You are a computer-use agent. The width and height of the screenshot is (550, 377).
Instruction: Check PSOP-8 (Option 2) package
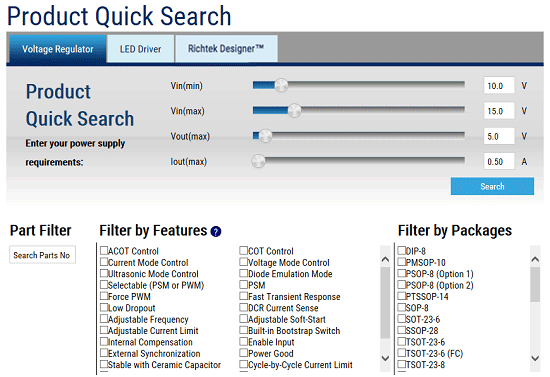(x=402, y=284)
